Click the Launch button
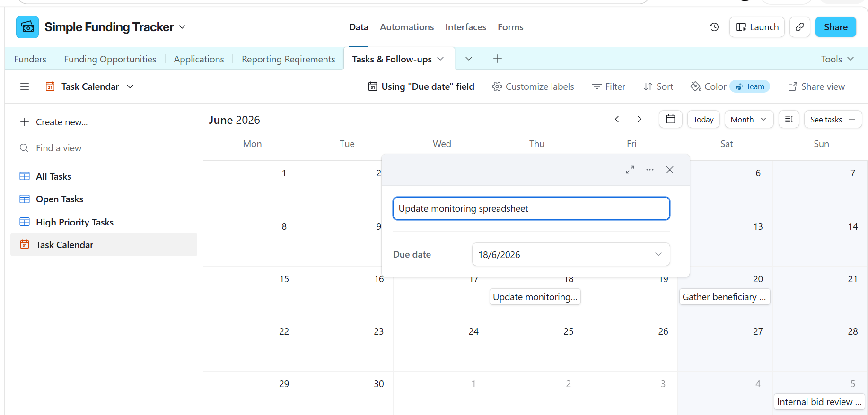The width and height of the screenshot is (868, 415). tap(757, 27)
